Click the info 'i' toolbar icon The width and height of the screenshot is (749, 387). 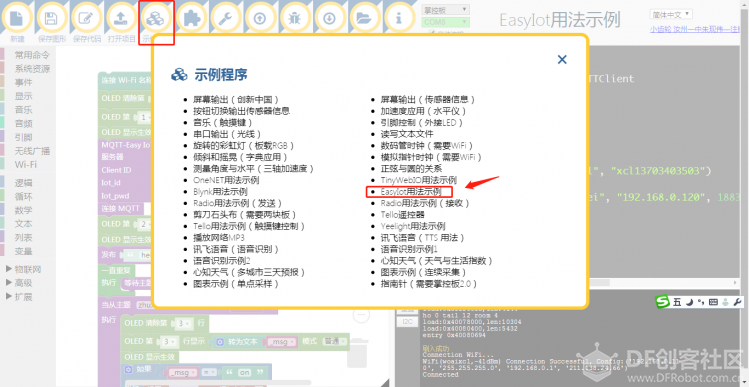(399, 18)
